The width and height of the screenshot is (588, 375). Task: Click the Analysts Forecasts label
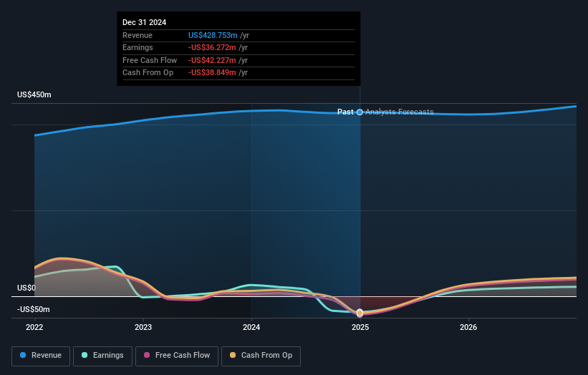400,112
